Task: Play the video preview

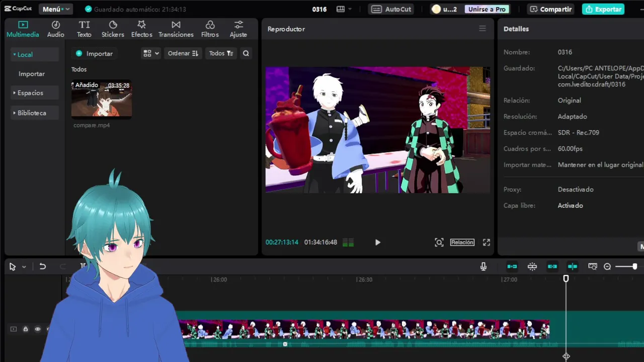Action: coord(377,242)
